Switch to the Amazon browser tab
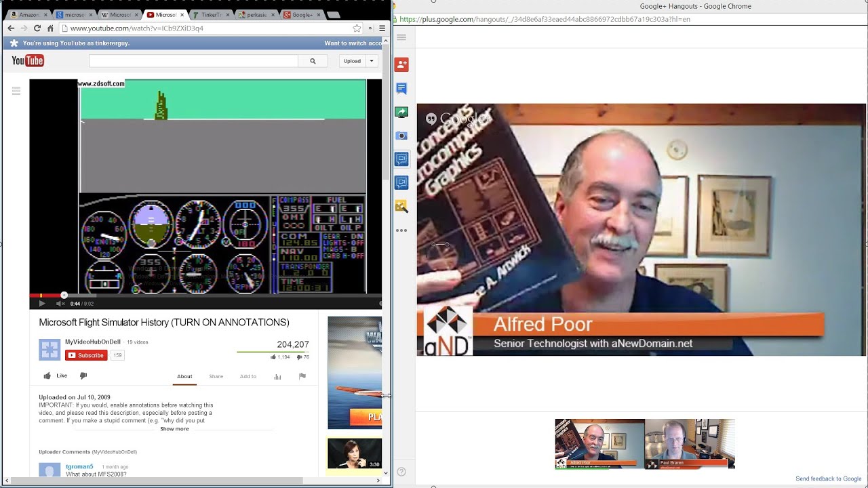868x488 pixels. pyautogui.click(x=26, y=14)
